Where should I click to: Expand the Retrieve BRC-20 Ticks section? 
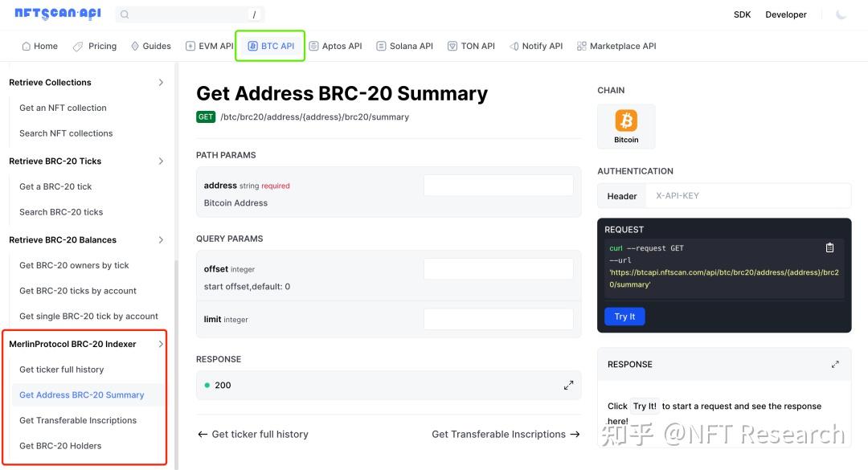pyautogui.click(x=161, y=161)
